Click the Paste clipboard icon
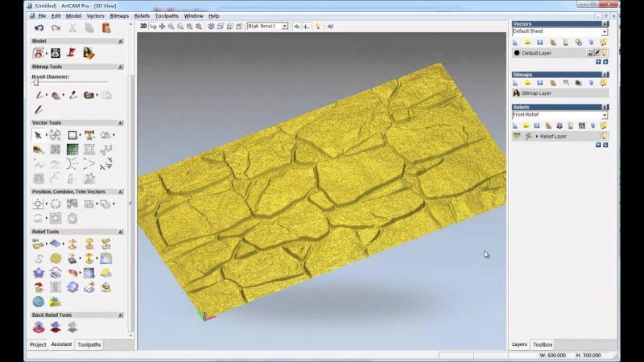This screenshot has height=362, width=644. pos(106,27)
